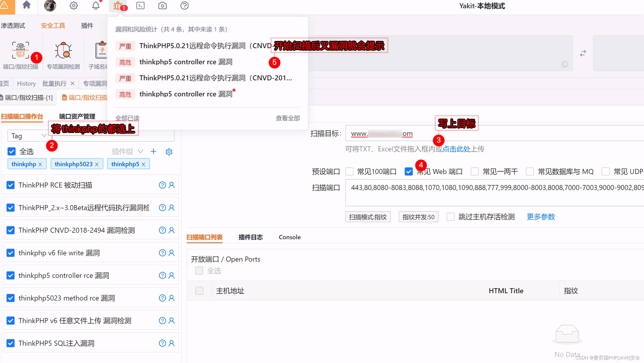
Task: Enable 常见数据库与 MQ preset
Action: (x=530, y=171)
